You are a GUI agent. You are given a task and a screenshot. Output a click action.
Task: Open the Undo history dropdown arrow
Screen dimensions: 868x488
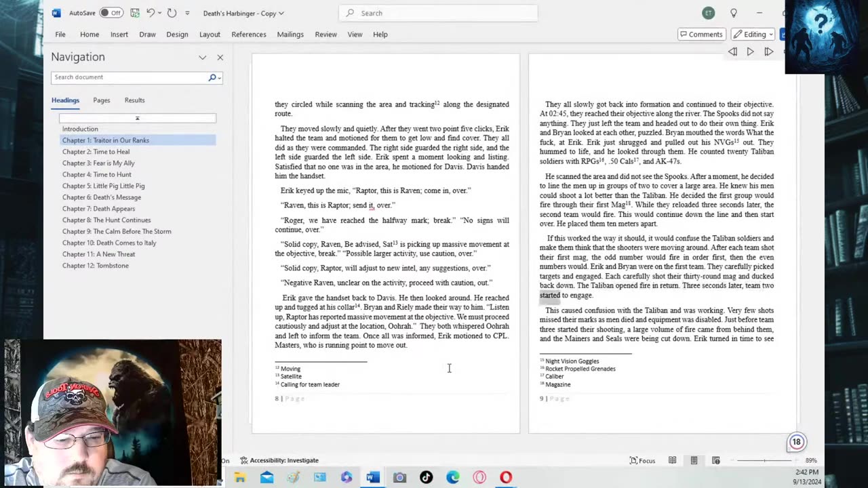[x=160, y=13]
